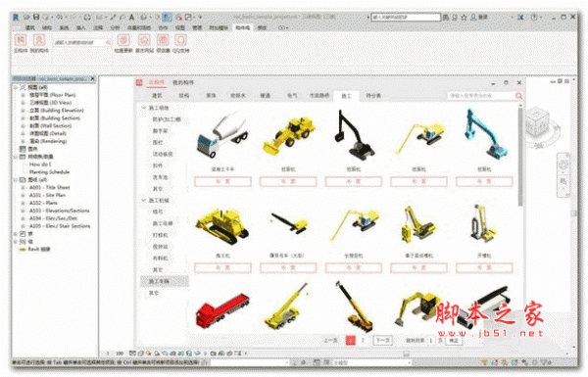Screen dimensions: 588x377
Task: Click the Revit application logo button
Action: coord(16,17)
